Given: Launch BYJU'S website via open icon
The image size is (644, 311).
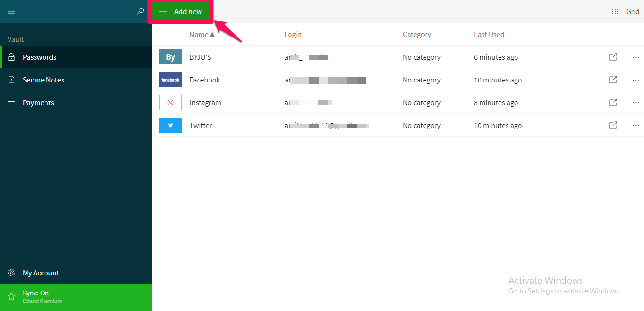Looking at the screenshot, I should coord(613,57).
